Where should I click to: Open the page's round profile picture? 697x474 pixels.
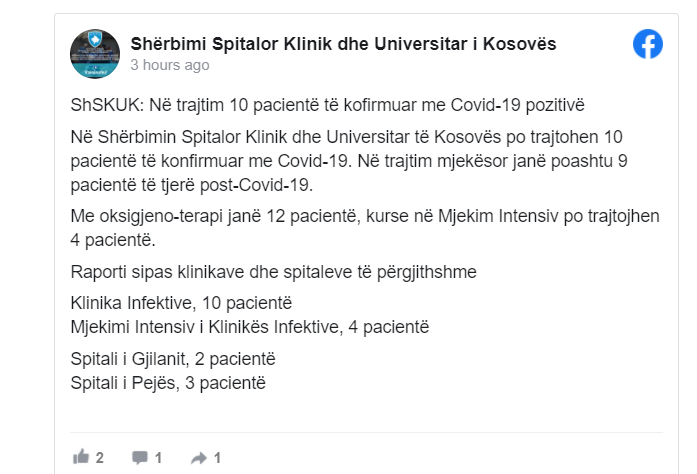click(95, 54)
